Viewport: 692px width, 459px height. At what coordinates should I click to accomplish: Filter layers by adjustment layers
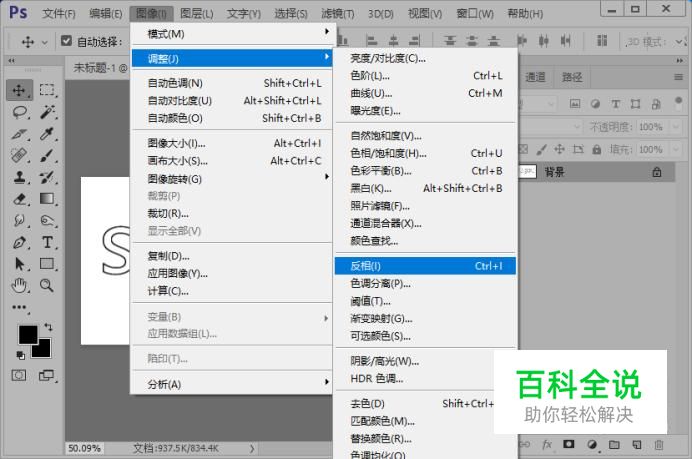(595, 104)
